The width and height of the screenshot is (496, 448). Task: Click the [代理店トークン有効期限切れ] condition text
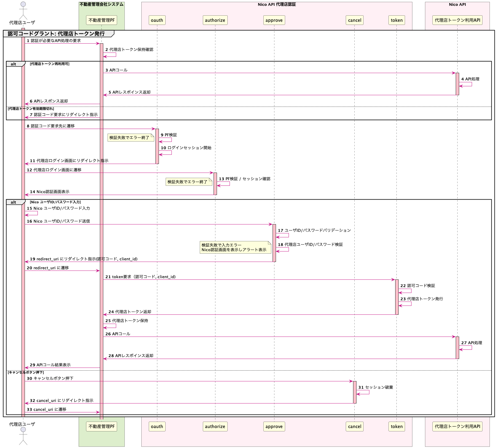[31, 109]
